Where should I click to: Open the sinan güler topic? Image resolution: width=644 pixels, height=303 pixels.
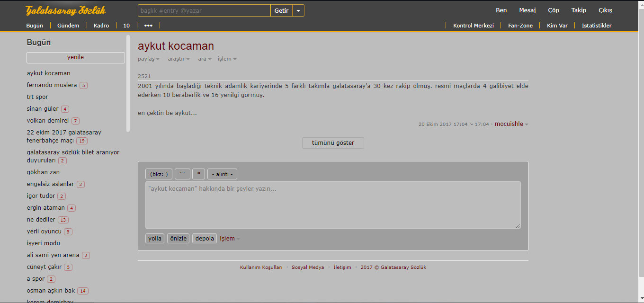(43, 109)
